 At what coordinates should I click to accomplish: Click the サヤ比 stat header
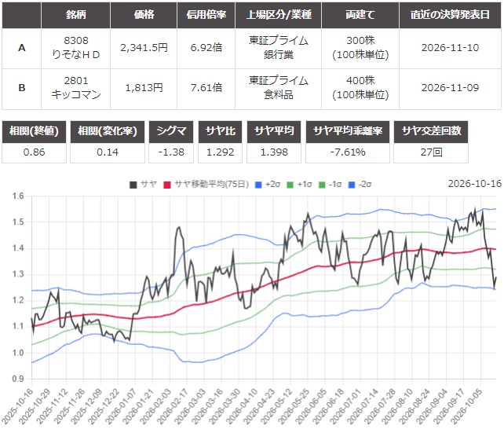click(220, 131)
